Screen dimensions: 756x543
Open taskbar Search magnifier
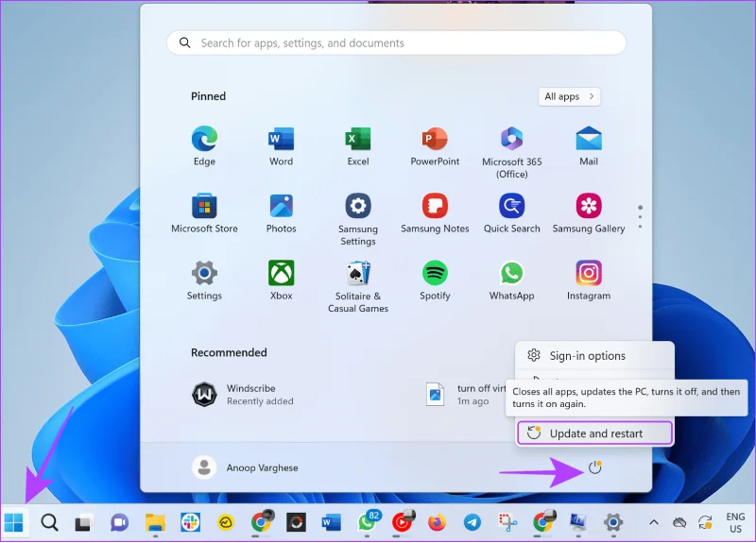49,522
